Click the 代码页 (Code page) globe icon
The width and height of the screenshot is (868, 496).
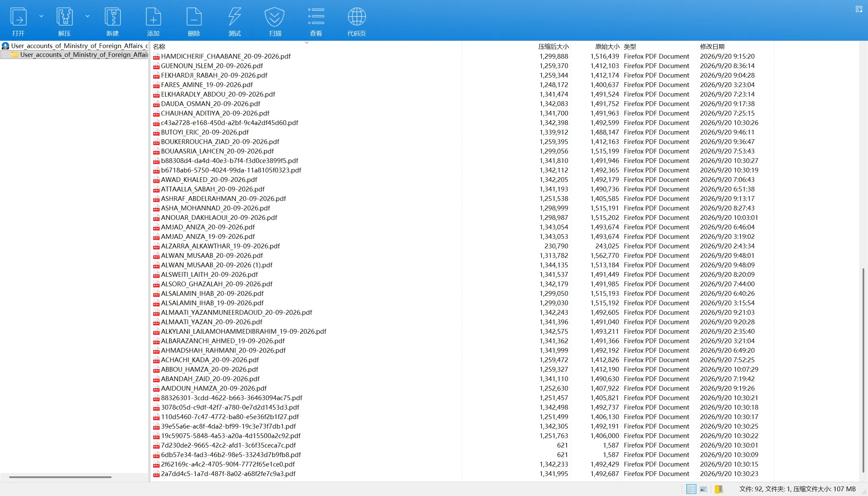[x=357, y=17]
